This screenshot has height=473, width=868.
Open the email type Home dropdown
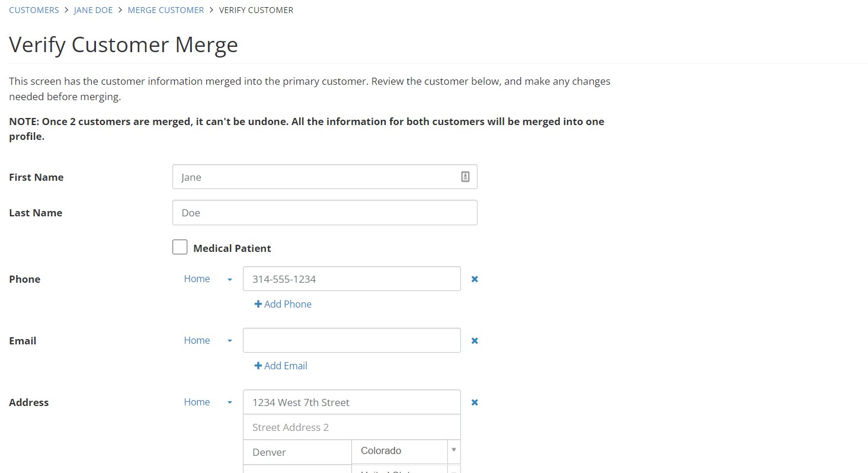pyautogui.click(x=208, y=341)
